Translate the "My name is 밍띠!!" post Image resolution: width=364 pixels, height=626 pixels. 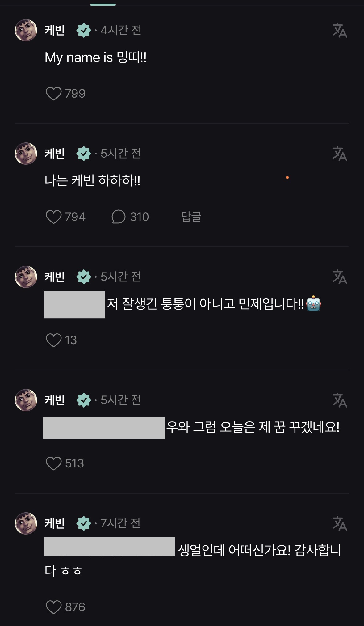point(340,30)
